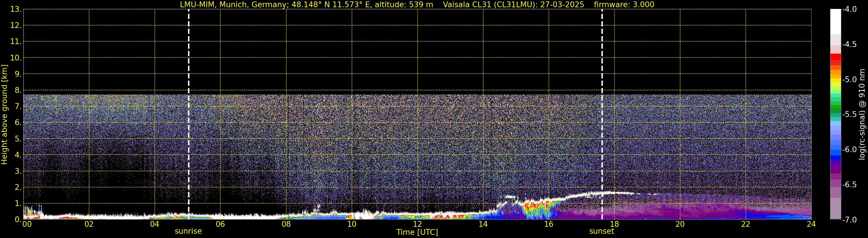Click the '-4.5' colorbar tick label
The width and height of the screenshot is (868, 238).
(x=849, y=44)
